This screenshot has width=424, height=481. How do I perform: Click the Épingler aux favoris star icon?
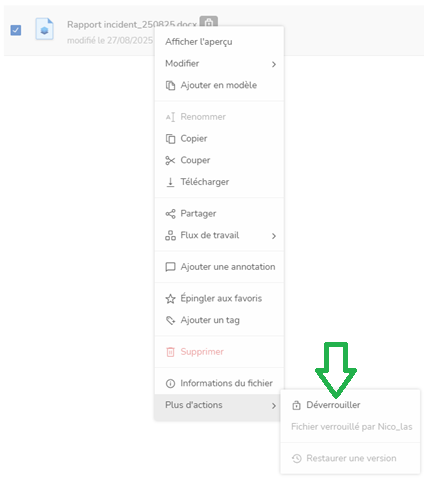170,299
